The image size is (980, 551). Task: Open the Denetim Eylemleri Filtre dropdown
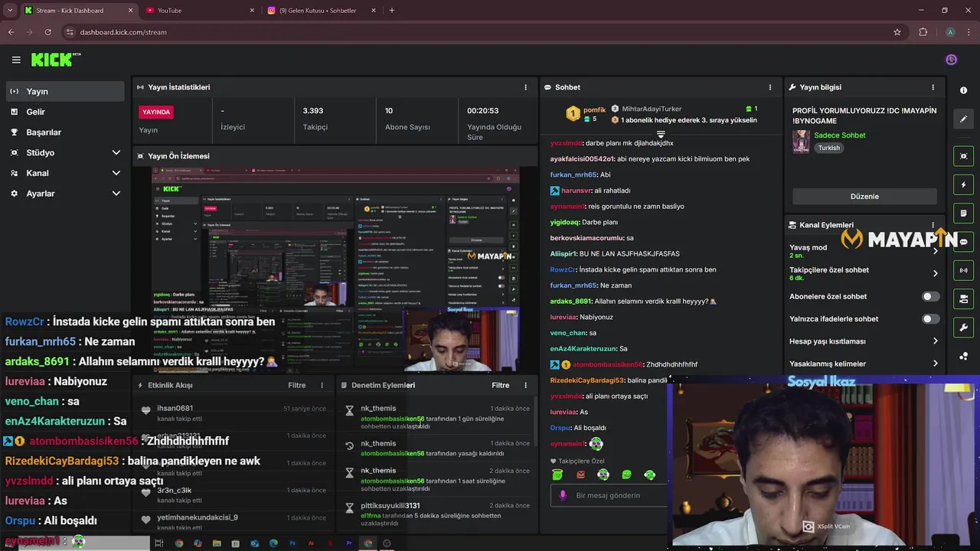click(500, 386)
